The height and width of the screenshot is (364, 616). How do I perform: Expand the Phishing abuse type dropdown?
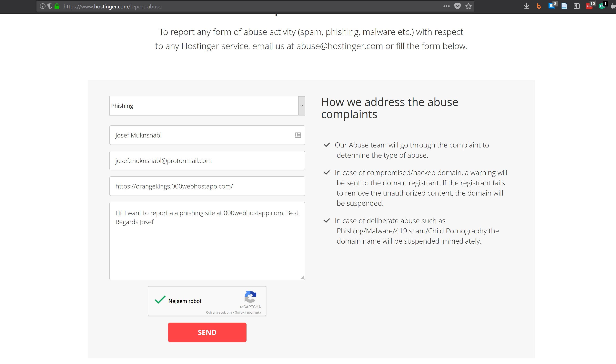(x=207, y=106)
